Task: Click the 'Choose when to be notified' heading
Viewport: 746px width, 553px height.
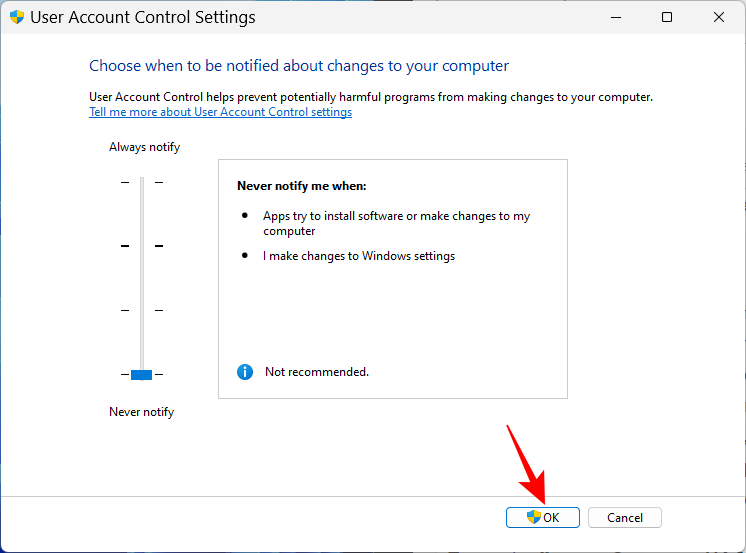Action: pyautogui.click(x=299, y=66)
